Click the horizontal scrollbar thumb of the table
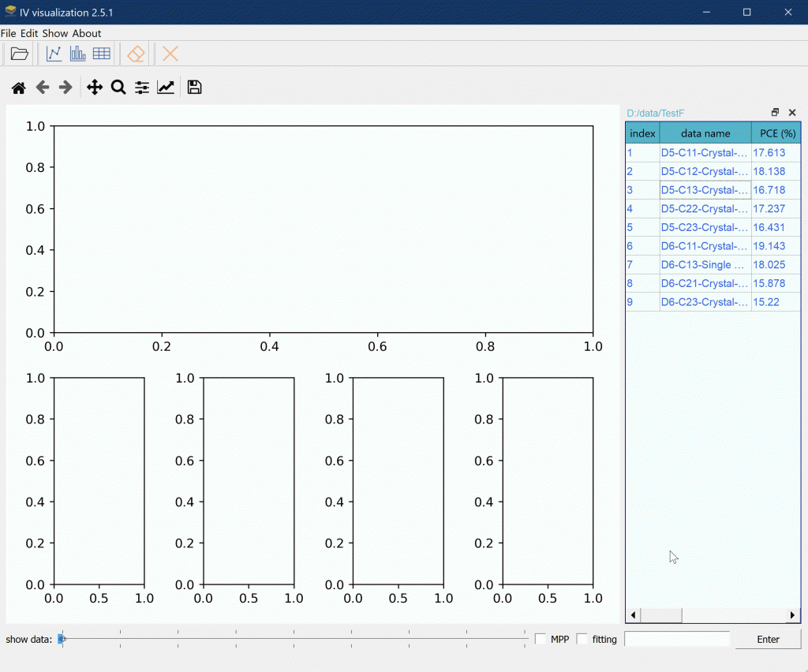Viewport: 808px width, 672px height. [661, 615]
